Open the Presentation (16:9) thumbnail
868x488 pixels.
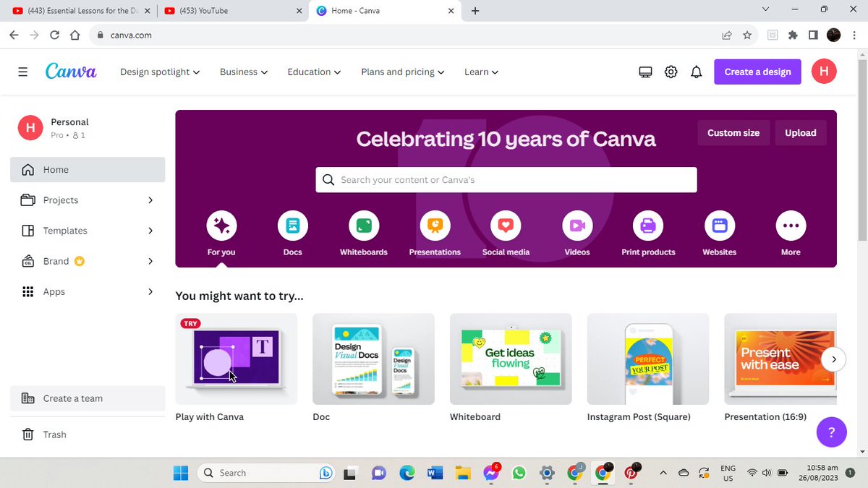tap(780, 359)
